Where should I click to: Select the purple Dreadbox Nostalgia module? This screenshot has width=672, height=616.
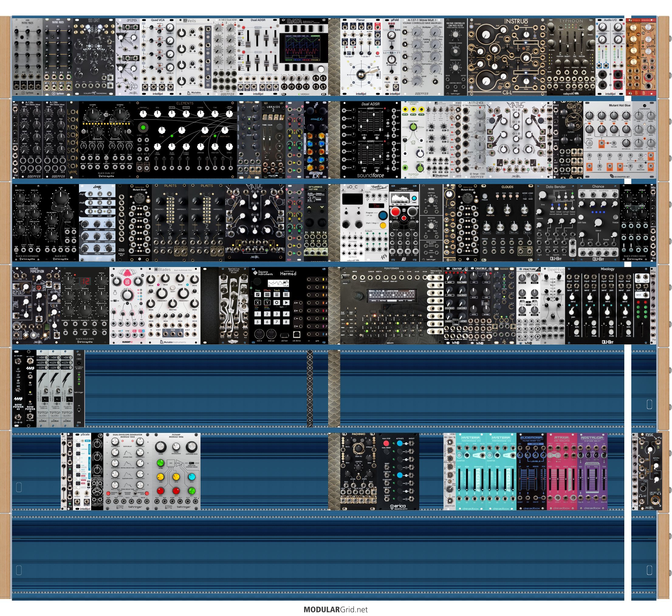pyautogui.click(x=592, y=472)
